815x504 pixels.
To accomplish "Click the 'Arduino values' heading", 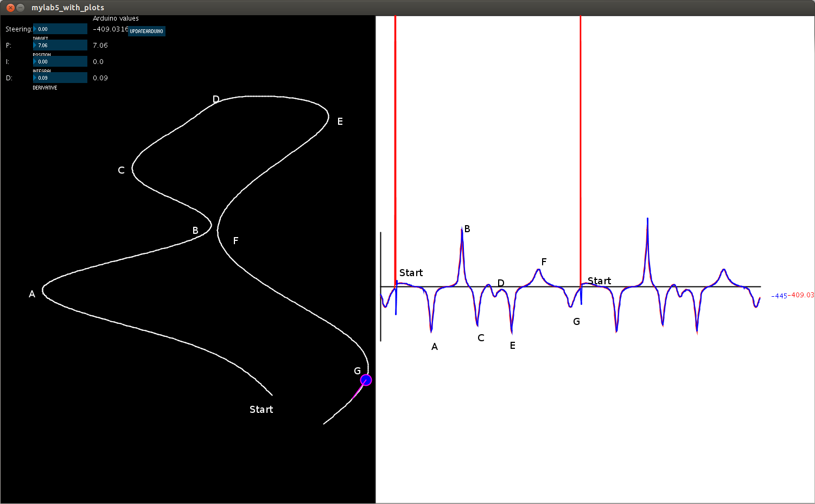I will (116, 18).
